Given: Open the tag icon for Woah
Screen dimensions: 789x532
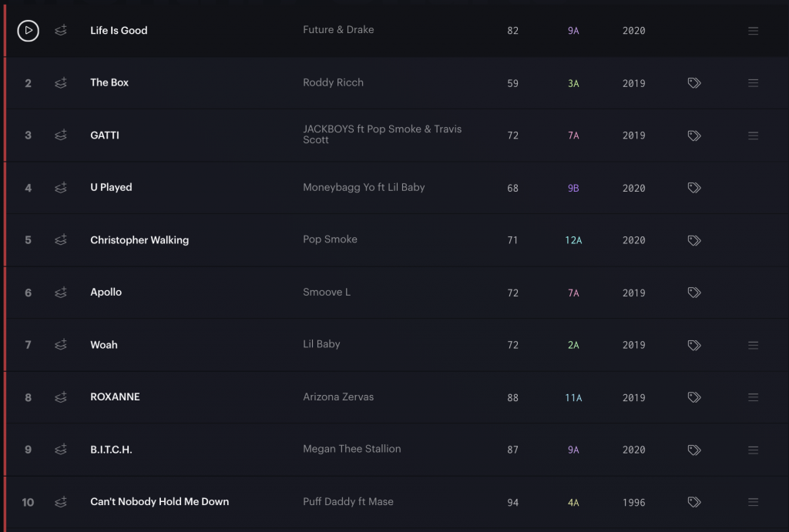Looking at the screenshot, I should click(694, 345).
